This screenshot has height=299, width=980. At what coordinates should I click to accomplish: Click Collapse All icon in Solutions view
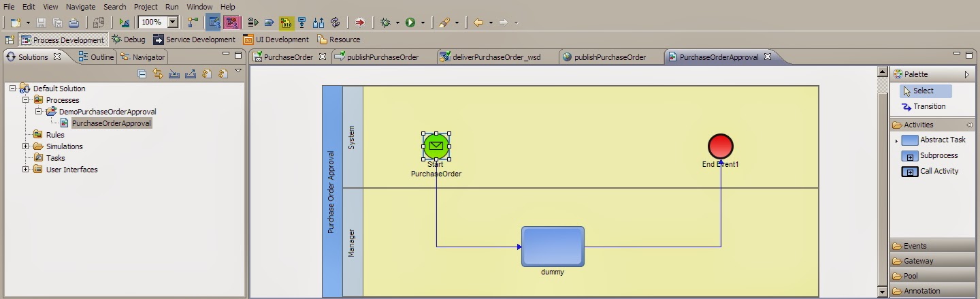[142, 74]
